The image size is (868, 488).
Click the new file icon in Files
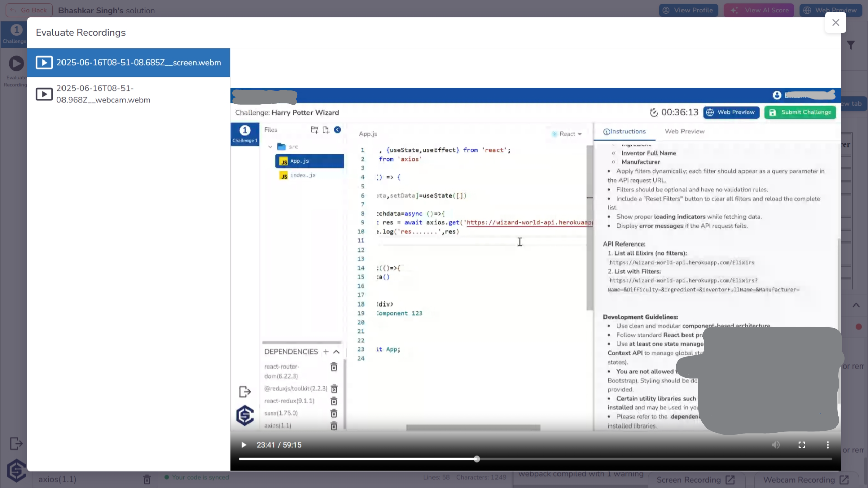pyautogui.click(x=326, y=130)
